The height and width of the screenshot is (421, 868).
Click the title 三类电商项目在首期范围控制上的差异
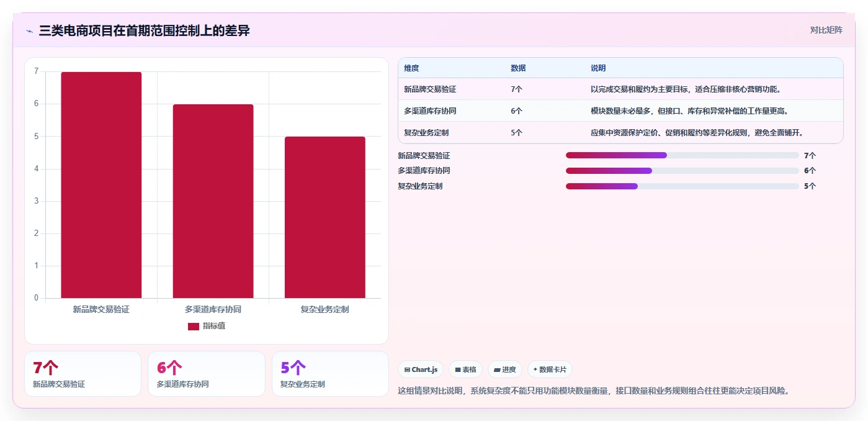coord(144,31)
